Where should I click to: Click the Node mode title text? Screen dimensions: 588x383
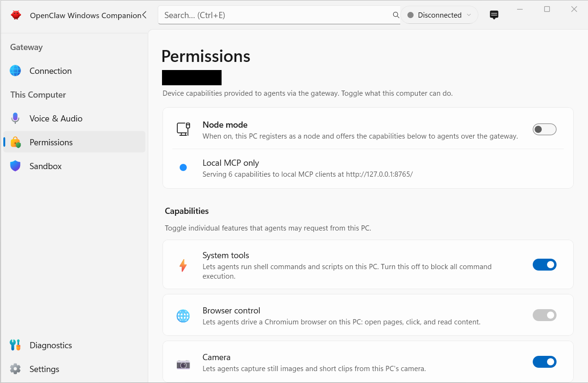tap(225, 124)
